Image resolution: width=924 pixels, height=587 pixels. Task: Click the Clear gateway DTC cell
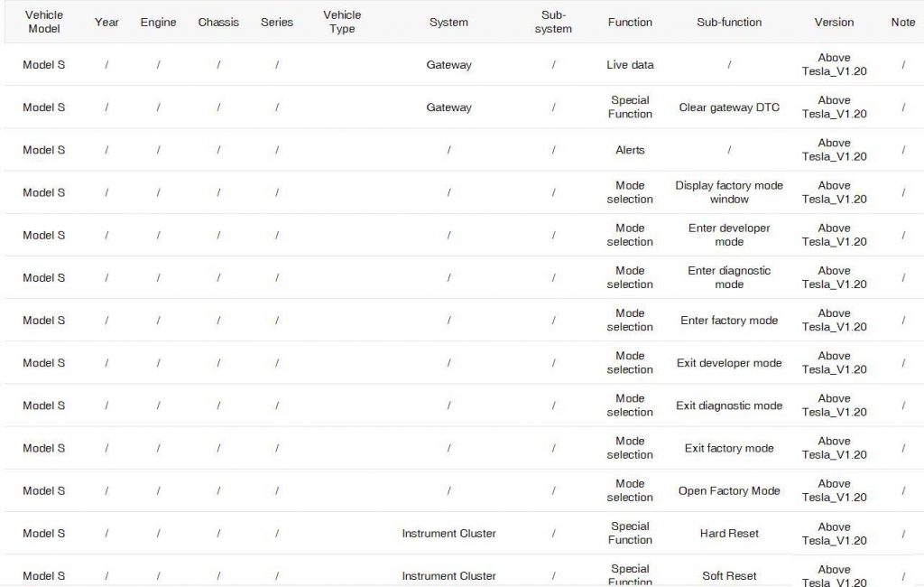[729, 107]
